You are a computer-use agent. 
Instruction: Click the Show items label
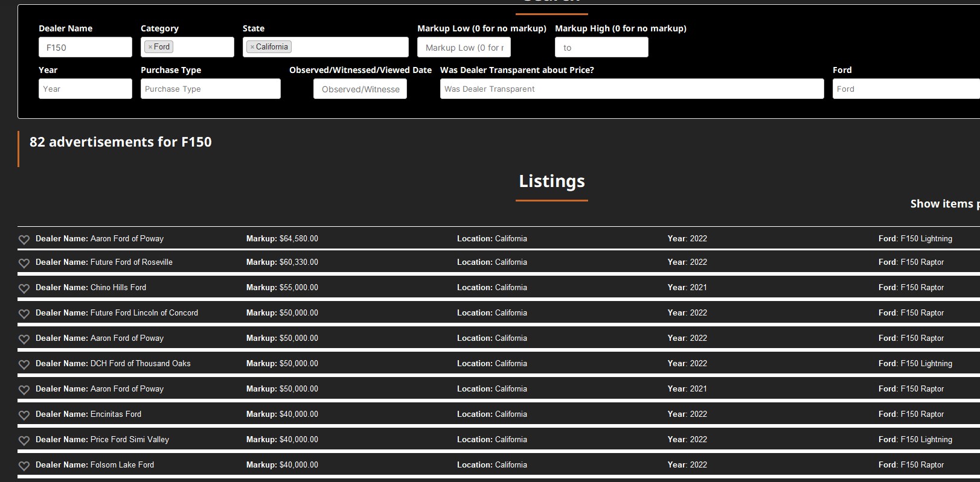[945, 204]
